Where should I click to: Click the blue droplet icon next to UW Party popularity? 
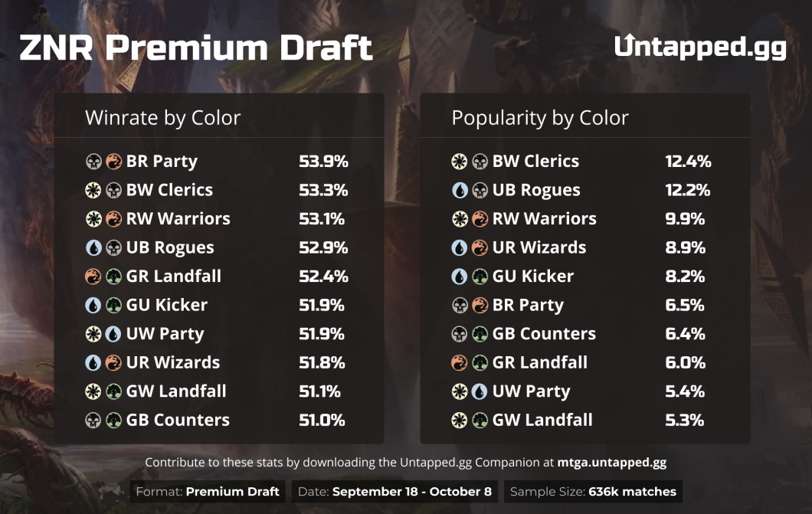(480, 391)
